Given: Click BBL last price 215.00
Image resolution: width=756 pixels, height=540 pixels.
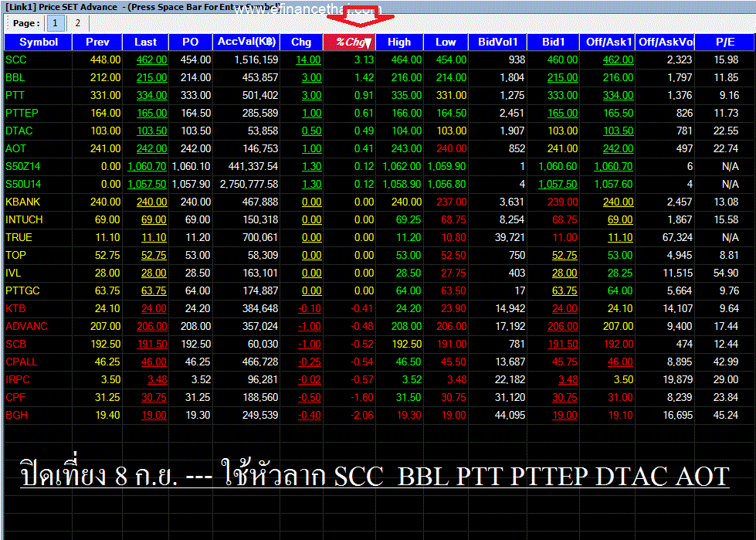Looking at the screenshot, I should coord(152,77).
